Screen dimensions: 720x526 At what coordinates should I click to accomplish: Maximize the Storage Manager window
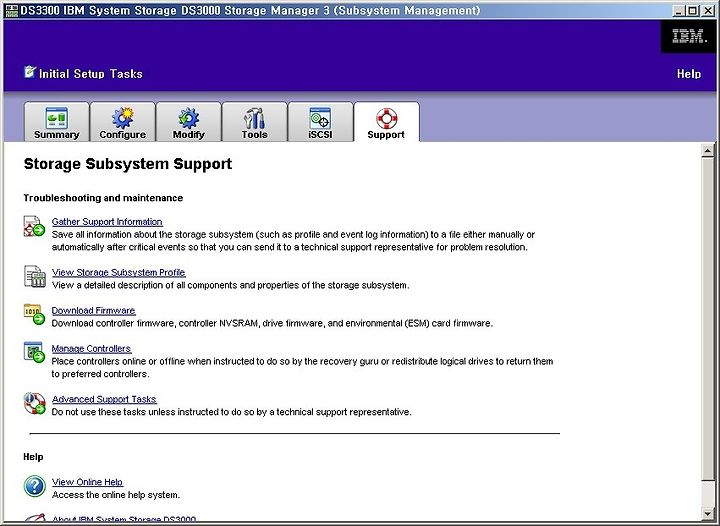(693, 11)
